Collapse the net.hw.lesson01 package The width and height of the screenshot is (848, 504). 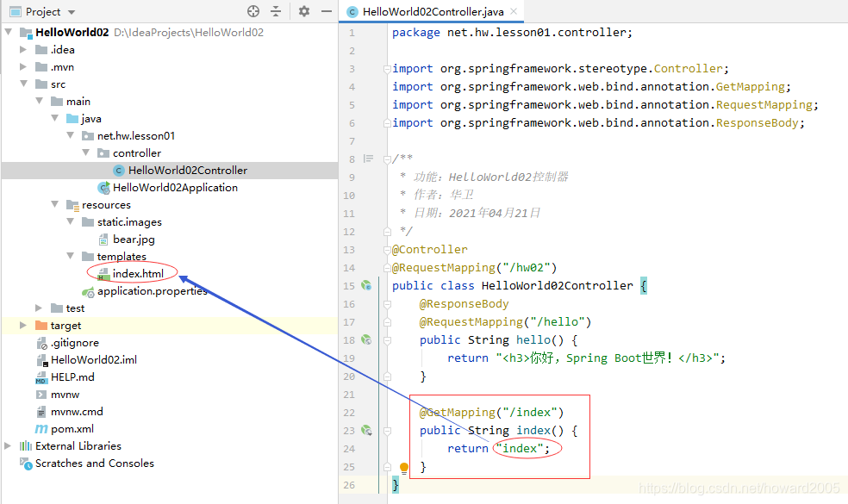coord(71,136)
